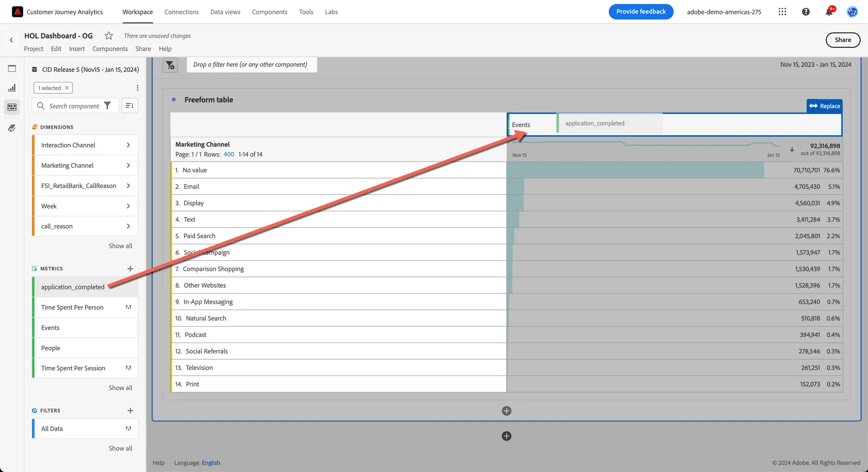Click the outlined Share button

click(x=843, y=40)
